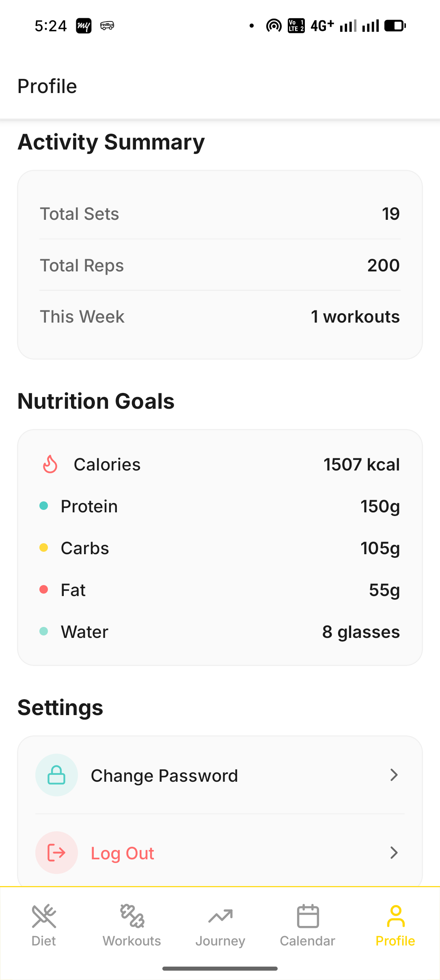
Task: Switch to the Journey tab label
Action: 220,941
